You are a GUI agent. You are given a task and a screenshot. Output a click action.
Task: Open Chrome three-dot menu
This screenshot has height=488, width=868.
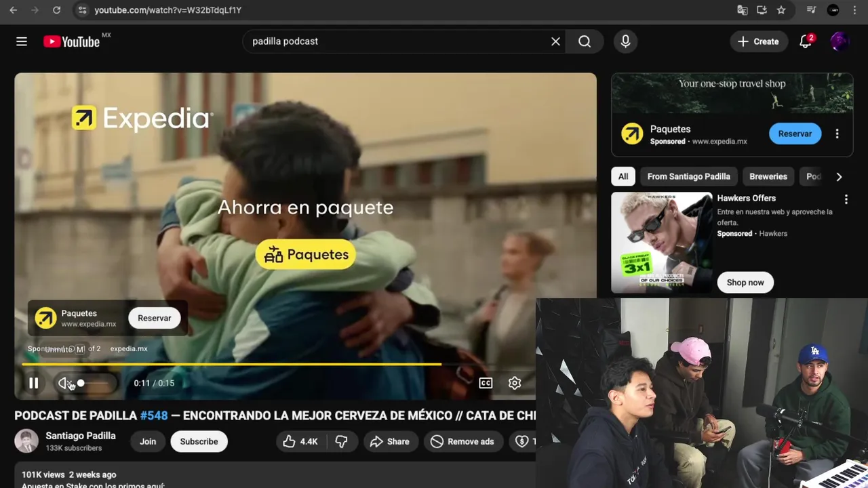click(854, 10)
